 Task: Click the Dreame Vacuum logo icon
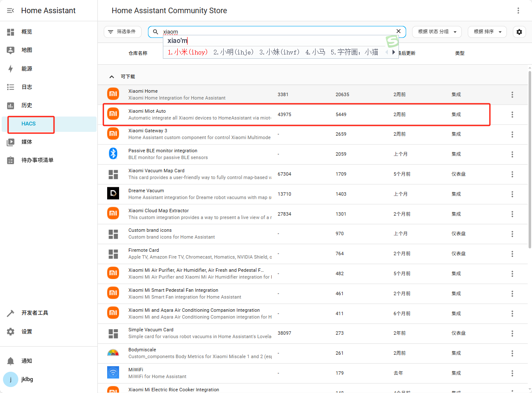(x=113, y=194)
